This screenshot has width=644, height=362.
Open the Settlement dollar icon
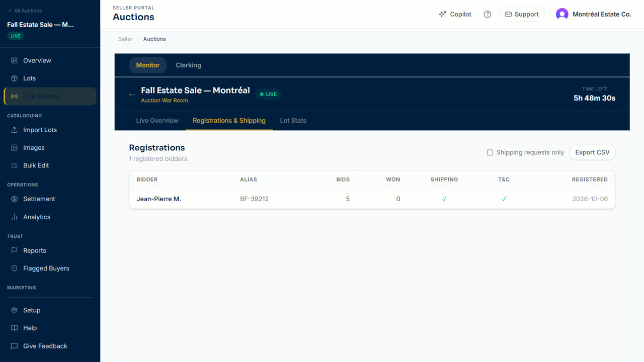coord(14,199)
